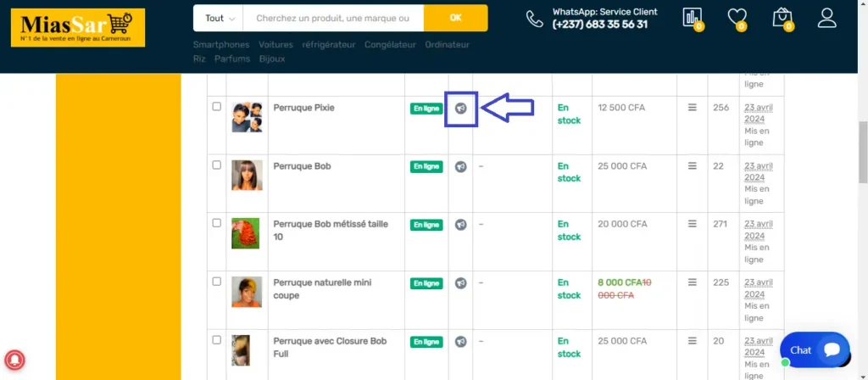868x380 pixels.
Task: Click the megaphone icon for Perruque Bob
Action: point(461,166)
